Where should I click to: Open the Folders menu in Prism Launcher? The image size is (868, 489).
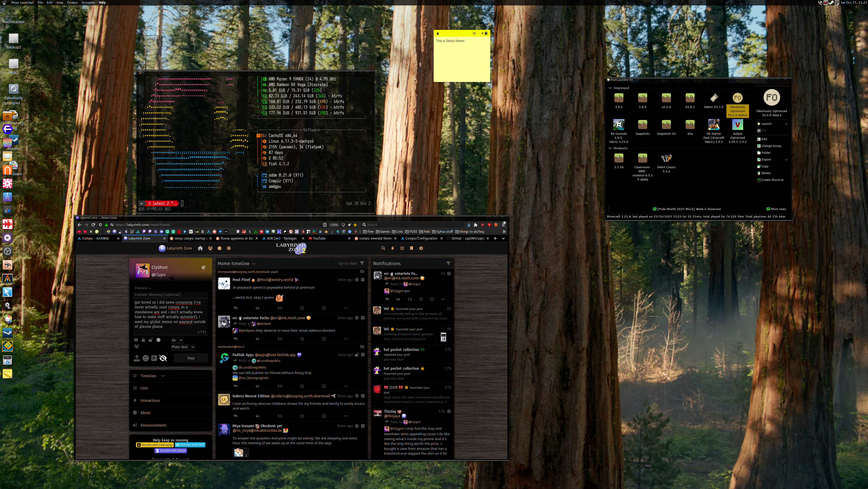[x=72, y=2]
